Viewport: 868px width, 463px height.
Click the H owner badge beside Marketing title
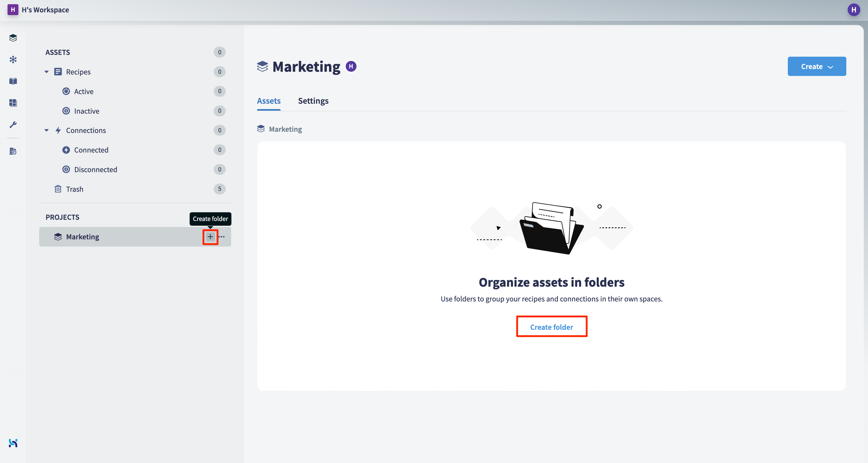[351, 66]
